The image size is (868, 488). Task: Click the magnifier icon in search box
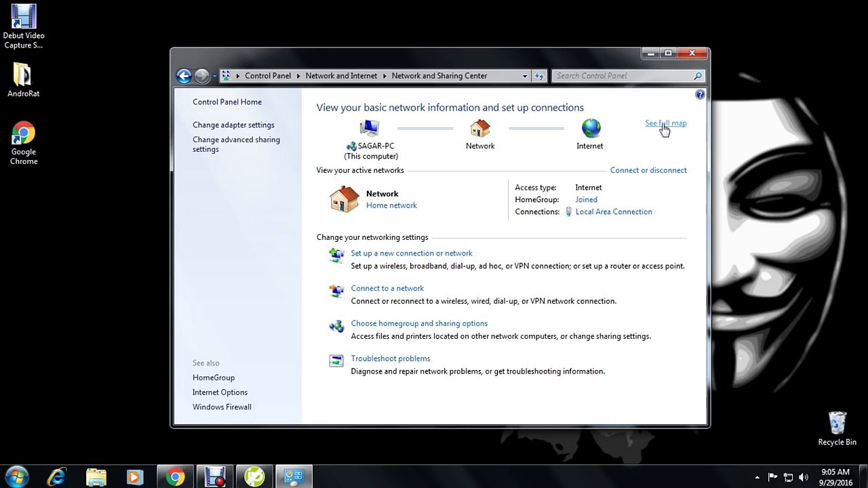[697, 76]
